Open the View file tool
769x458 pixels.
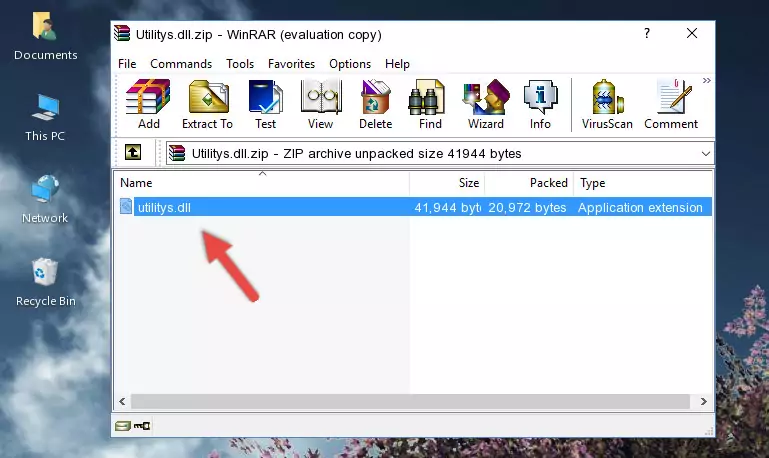[321, 104]
